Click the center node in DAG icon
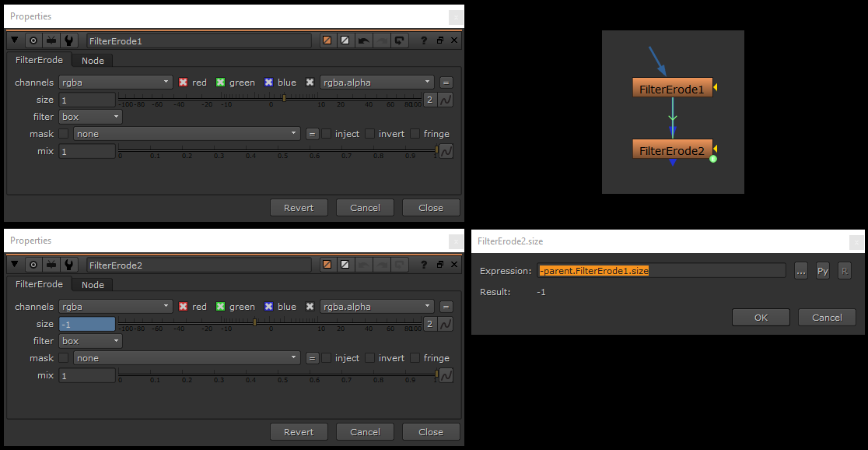Image resolution: width=868 pixels, height=450 pixels. 32,40
